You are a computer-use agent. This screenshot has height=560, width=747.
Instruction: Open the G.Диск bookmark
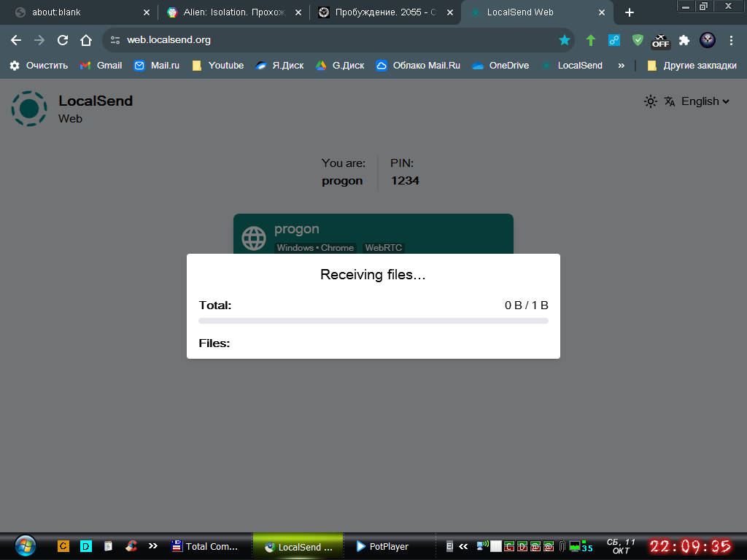340,66
